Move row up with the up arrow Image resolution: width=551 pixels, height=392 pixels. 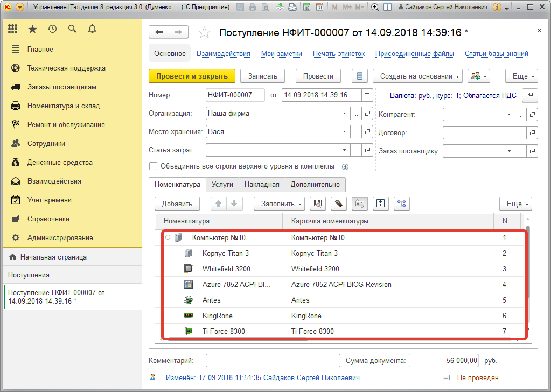pyautogui.click(x=219, y=204)
